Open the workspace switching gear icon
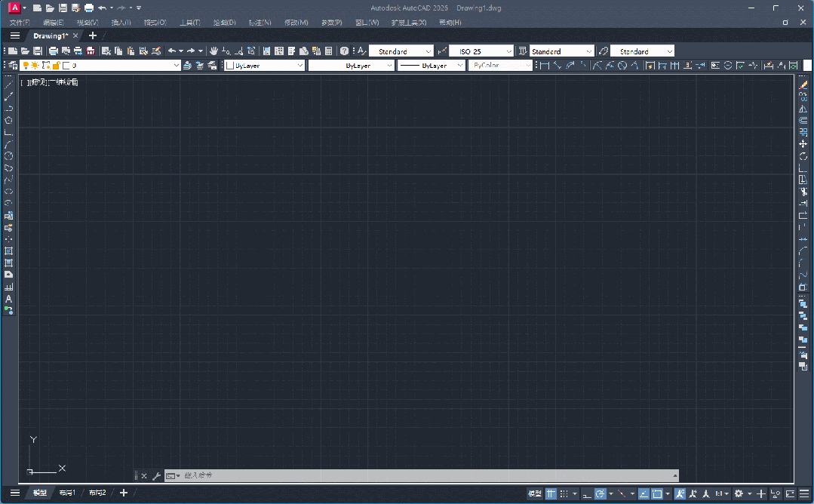Viewport: 814px width, 504px height. coord(739,493)
